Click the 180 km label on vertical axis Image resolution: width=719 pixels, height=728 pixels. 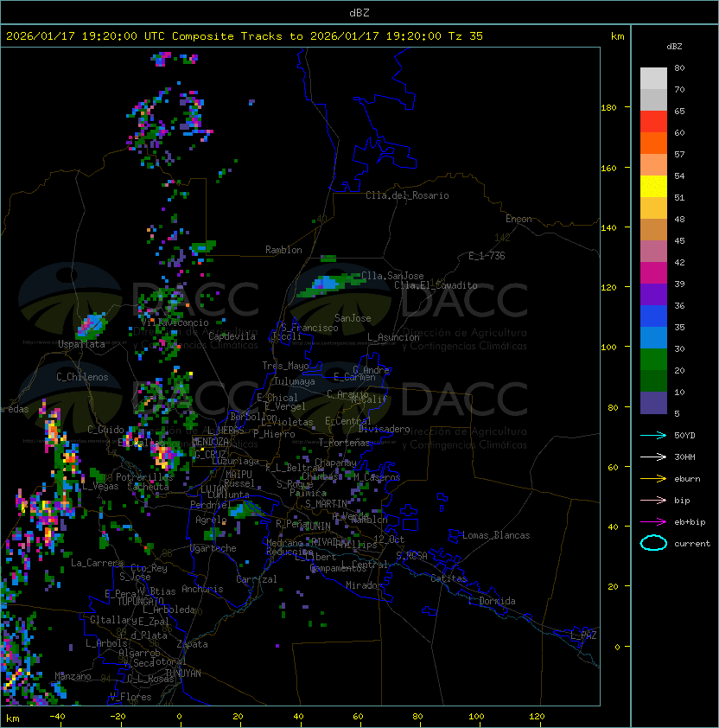608,108
